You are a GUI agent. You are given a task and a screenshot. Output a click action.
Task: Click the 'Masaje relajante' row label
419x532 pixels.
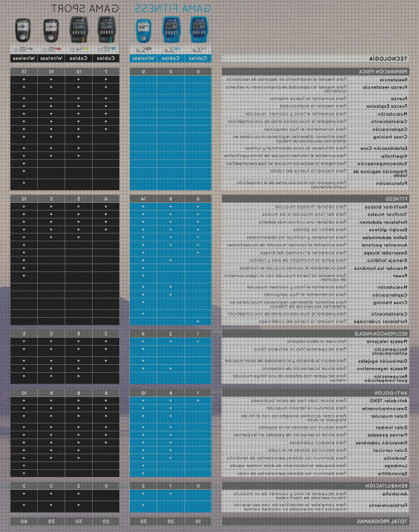(x=387, y=341)
